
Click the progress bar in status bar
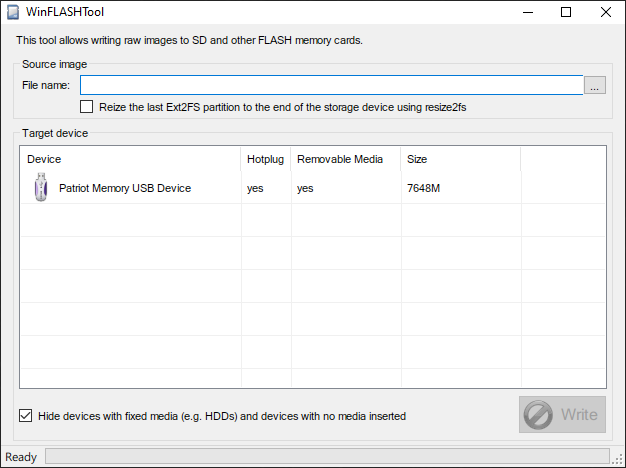(327, 456)
